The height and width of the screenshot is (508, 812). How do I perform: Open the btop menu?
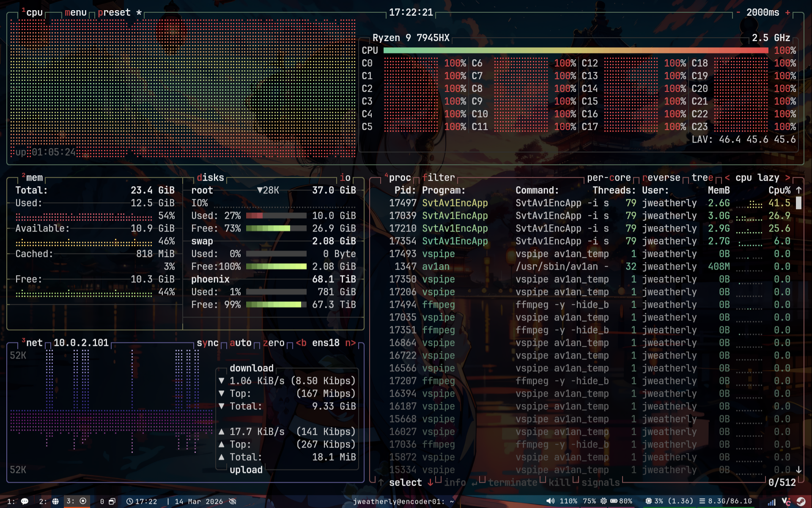tap(76, 13)
